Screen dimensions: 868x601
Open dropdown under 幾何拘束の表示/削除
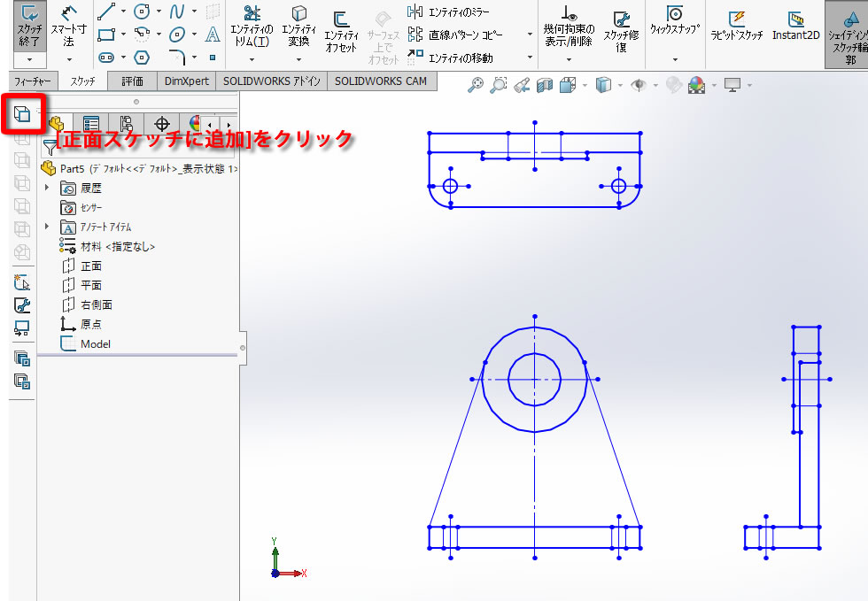pos(569,59)
